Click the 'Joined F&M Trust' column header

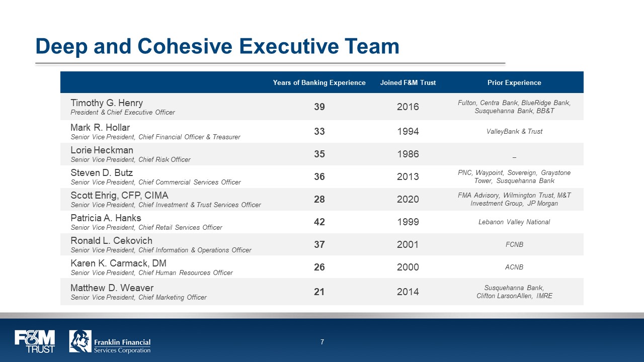(408, 82)
